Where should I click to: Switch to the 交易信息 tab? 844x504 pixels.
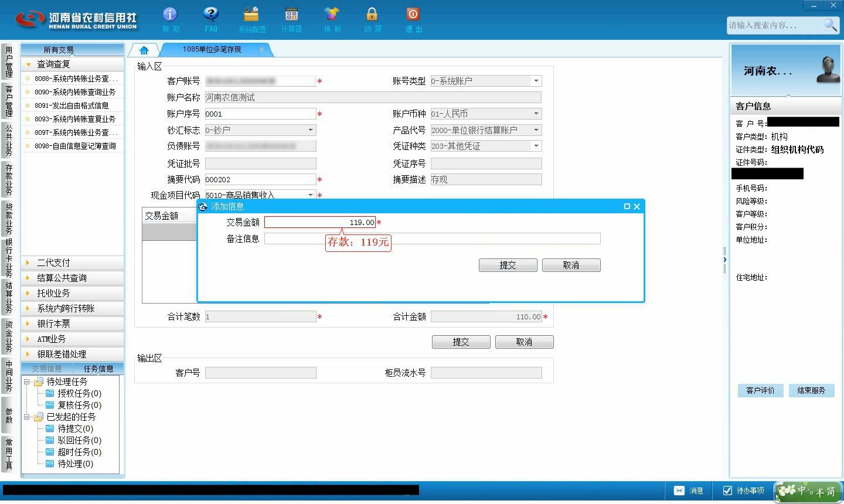(x=47, y=369)
